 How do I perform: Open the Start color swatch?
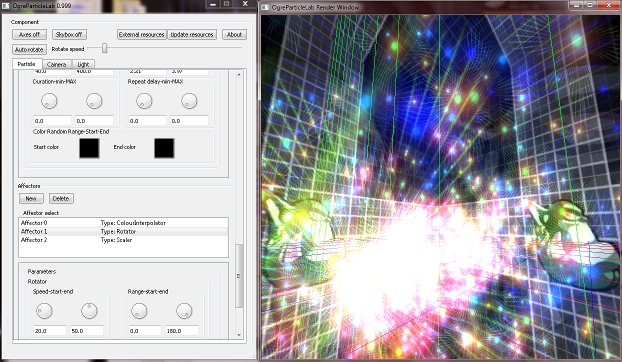89,148
